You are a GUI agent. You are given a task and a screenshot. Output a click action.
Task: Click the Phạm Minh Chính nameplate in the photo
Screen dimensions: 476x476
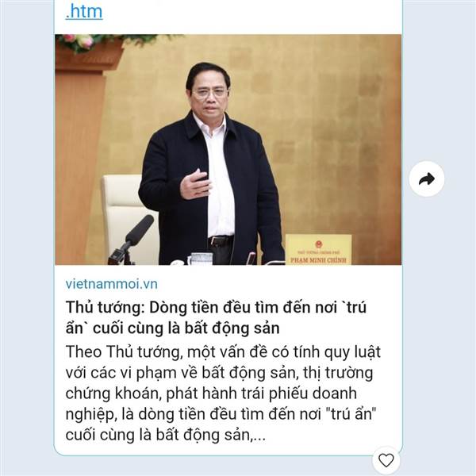pyautogui.click(x=318, y=249)
